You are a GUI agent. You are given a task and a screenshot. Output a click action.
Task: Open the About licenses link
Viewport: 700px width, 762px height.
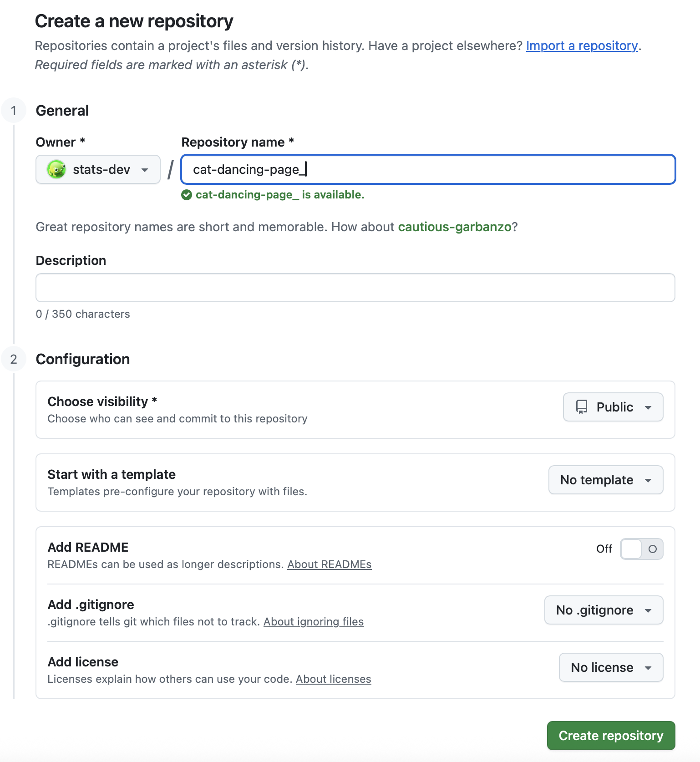[x=333, y=679]
